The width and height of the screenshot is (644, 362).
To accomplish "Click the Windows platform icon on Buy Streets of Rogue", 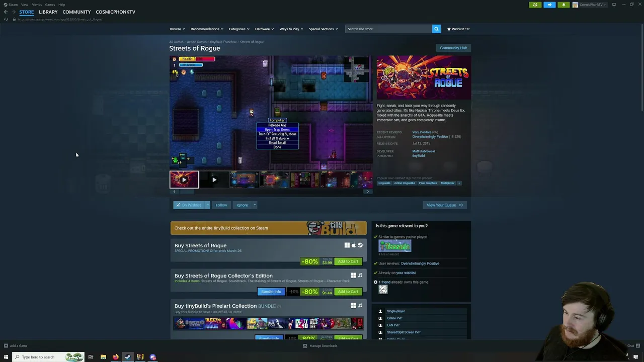I will 347,245.
